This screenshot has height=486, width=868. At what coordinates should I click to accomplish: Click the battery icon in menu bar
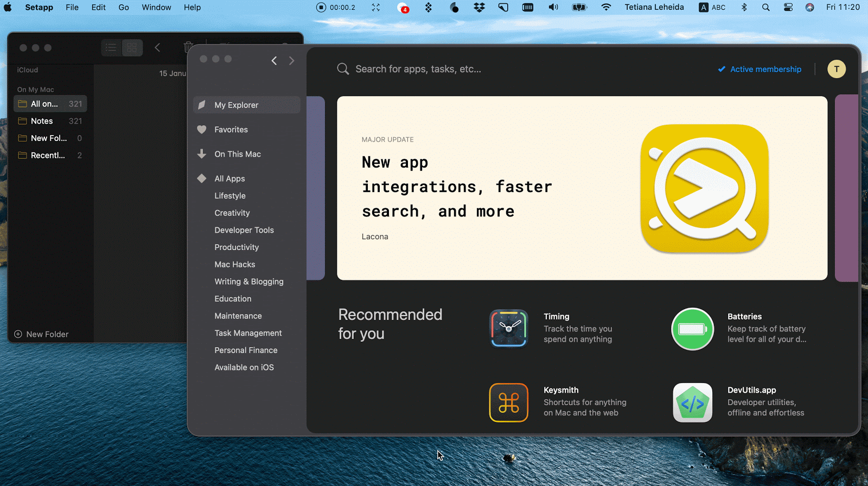click(x=579, y=7)
